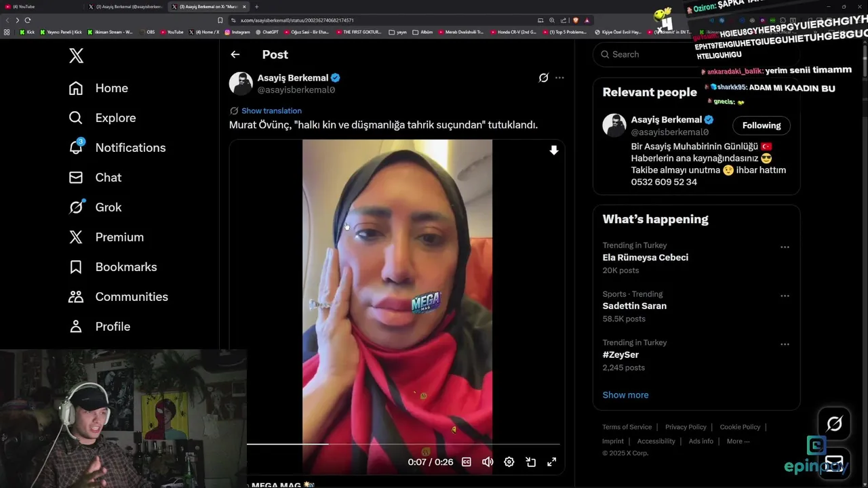The height and width of the screenshot is (488, 868).
Task: Click the video progress bar
Action: click(x=403, y=444)
